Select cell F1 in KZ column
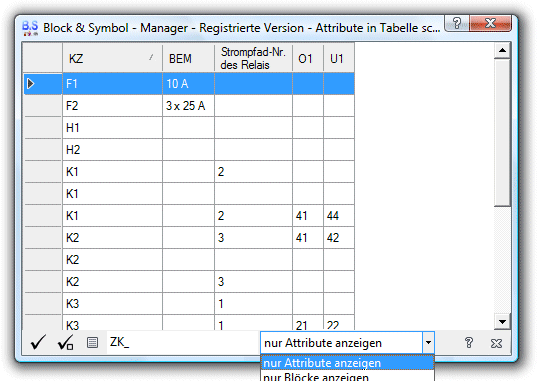This screenshot has width=537, height=381. point(112,84)
